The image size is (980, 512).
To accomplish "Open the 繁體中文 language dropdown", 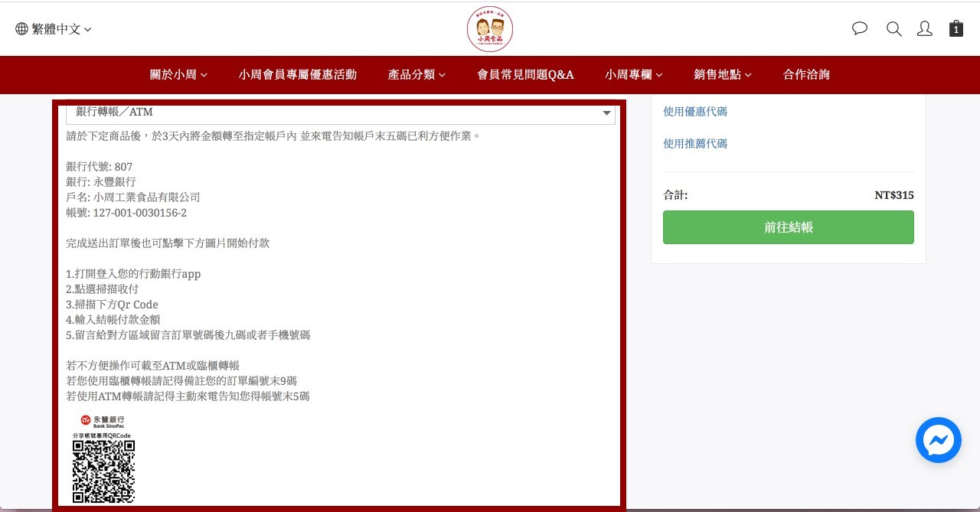I will pyautogui.click(x=54, y=29).
